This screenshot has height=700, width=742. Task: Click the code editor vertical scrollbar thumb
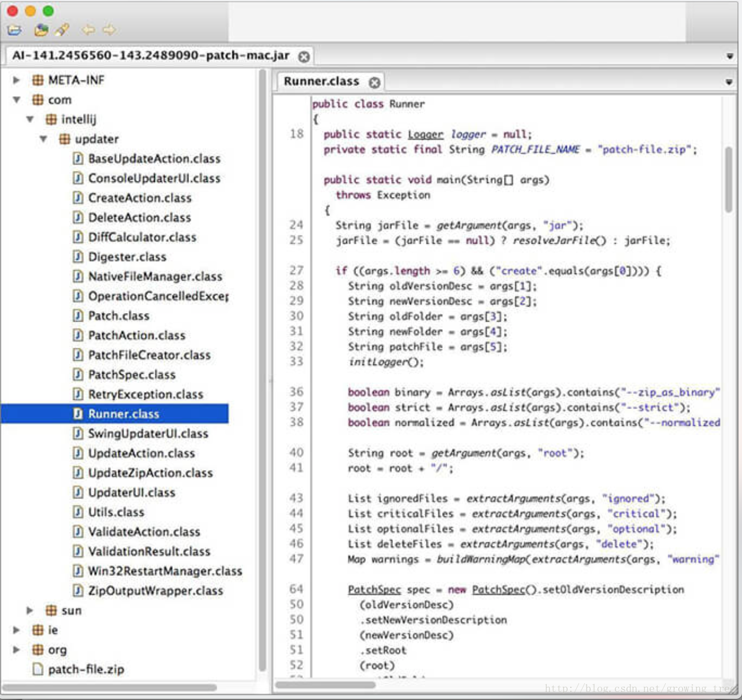pyautogui.click(x=729, y=179)
